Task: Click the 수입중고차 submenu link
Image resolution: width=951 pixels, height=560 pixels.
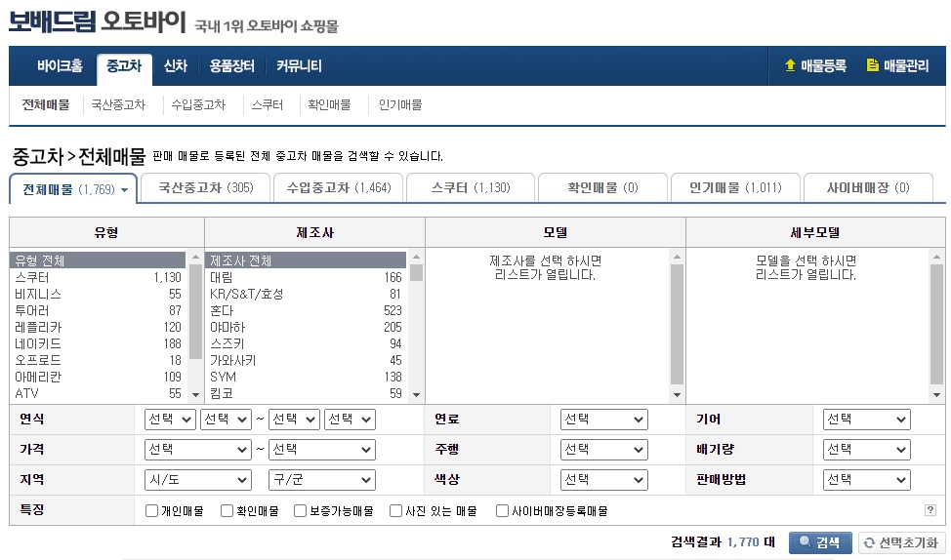Action: (x=198, y=104)
